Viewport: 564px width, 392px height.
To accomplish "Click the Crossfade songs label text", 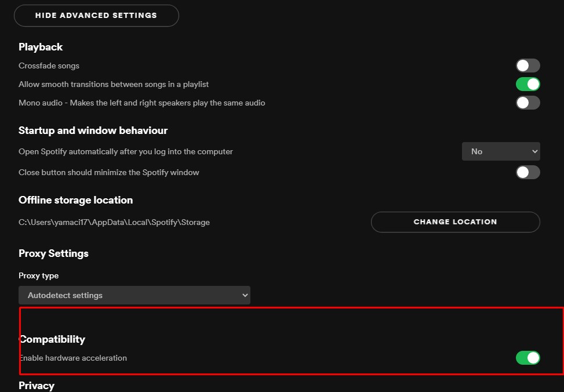I will tap(49, 66).
